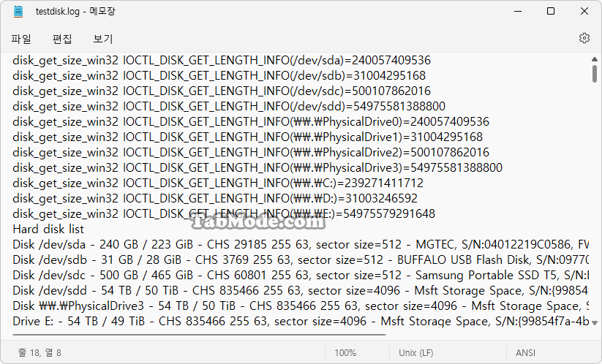Place cursor in the 'Hard disk list' line
The width and height of the screenshot is (602, 364).
coord(48,229)
